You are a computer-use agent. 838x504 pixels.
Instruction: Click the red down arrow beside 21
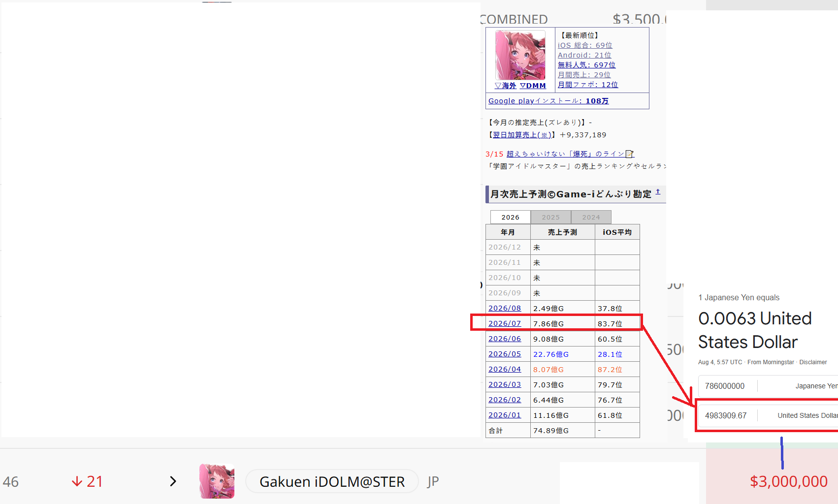point(77,481)
